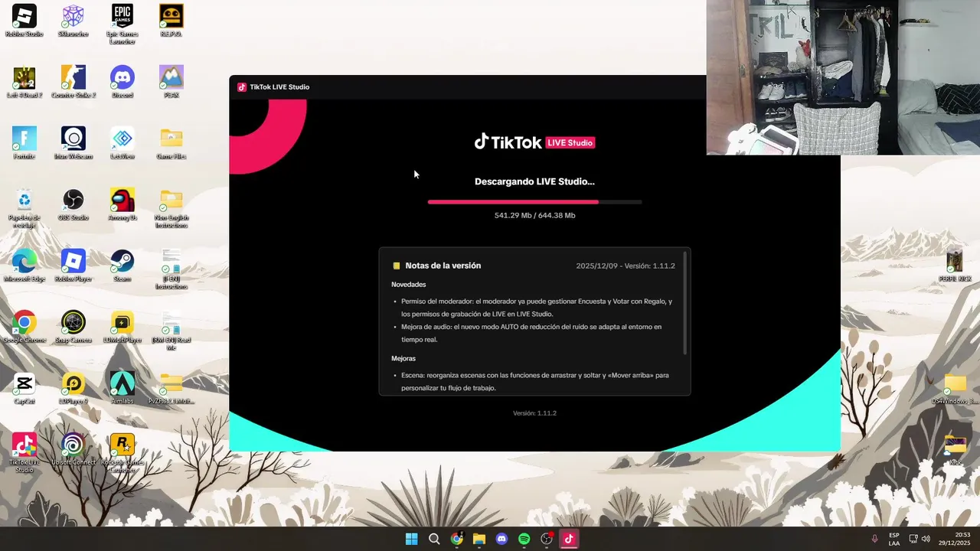The height and width of the screenshot is (551, 980).
Task: Click the TikTok logo in the title bar
Action: click(x=242, y=87)
